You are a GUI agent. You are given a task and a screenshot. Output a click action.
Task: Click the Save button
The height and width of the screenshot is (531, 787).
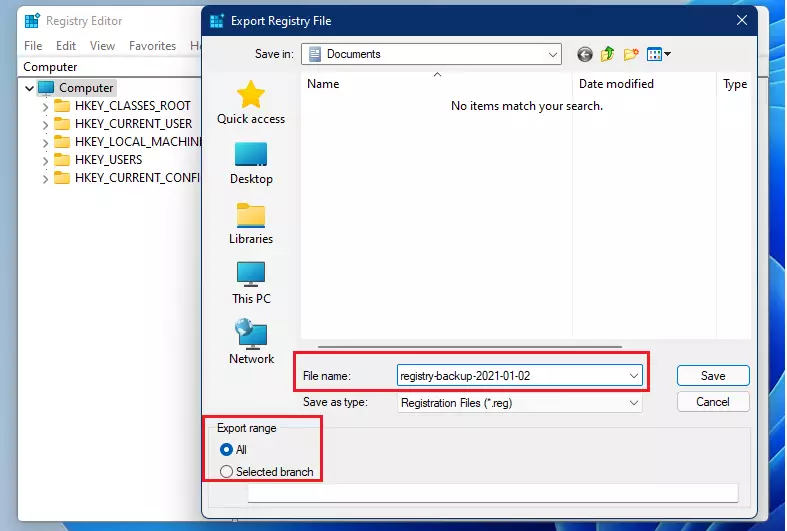coord(713,376)
